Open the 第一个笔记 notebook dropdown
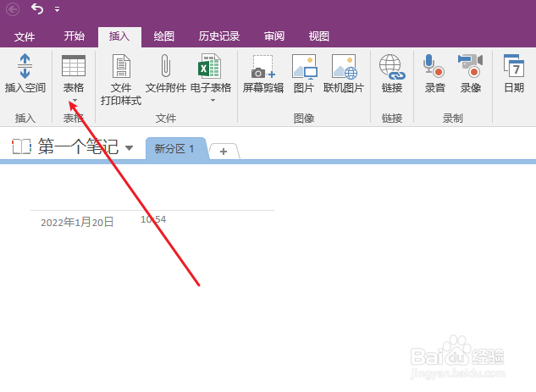The image size is (536, 392). click(129, 148)
